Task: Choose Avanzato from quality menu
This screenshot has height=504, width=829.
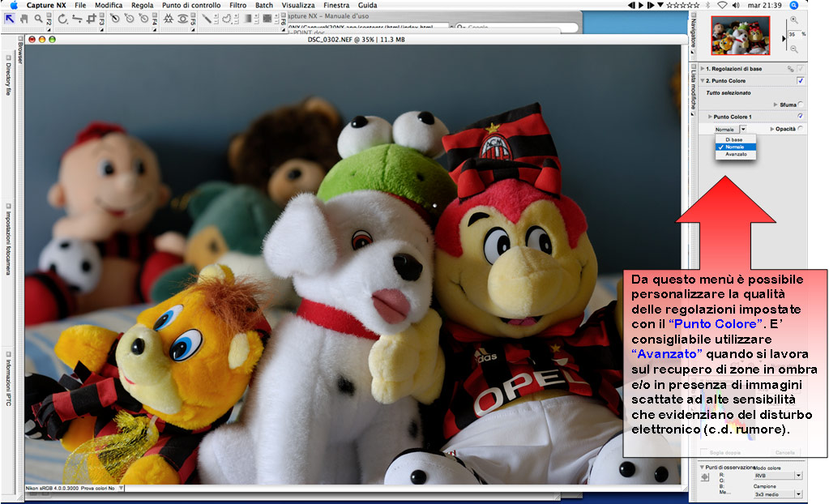Action: coord(736,155)
